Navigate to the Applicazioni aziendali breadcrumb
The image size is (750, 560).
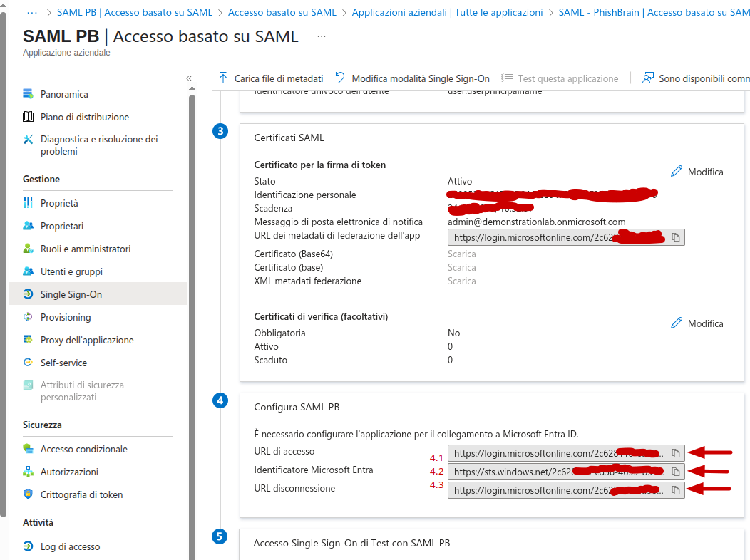click(447, 12)
